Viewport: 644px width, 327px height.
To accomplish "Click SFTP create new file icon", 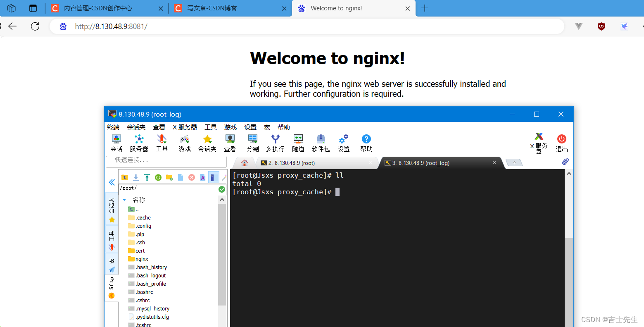I will coord(181,177).
